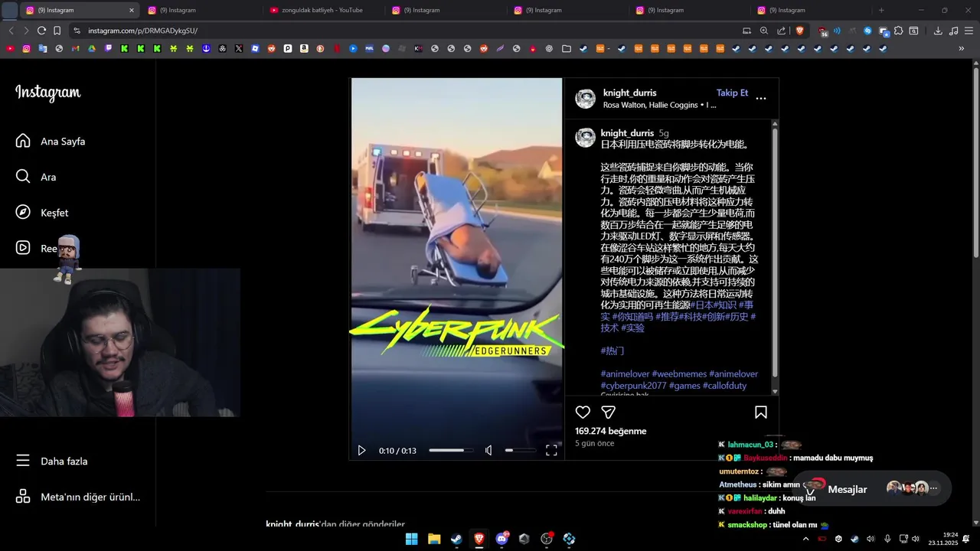Open the three-dot post options menu
This screenshot has height=551, width=980.
[761, 99]
